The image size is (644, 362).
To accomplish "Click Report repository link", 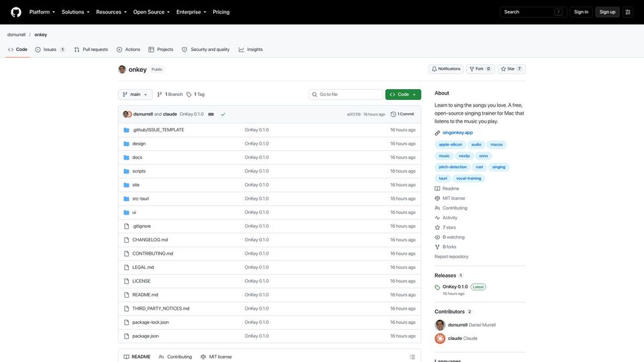I will point(451,257).
